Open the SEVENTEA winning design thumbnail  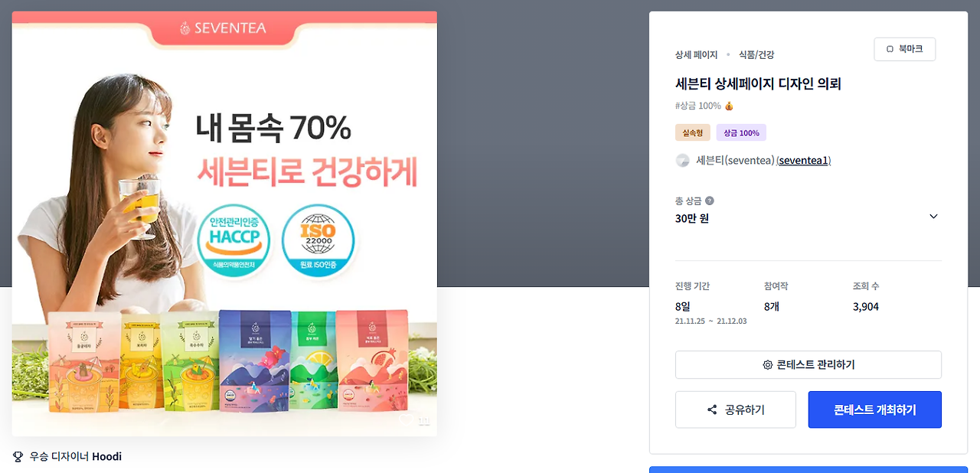coord(224,223)
